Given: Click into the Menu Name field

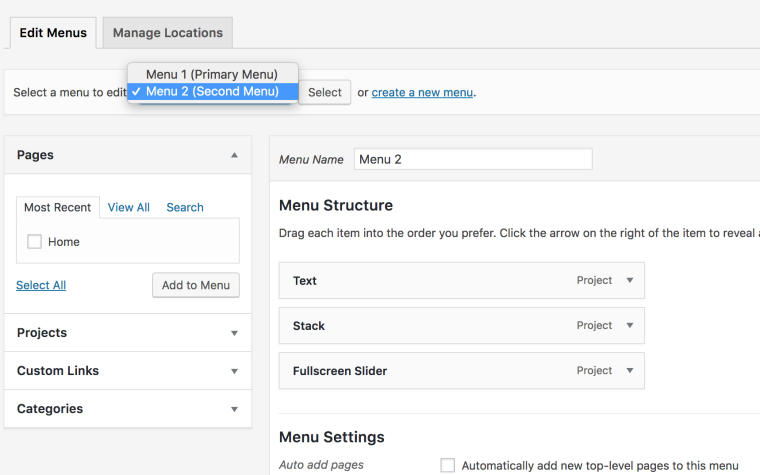Looking at the screenshot, I should (x=473, y=160).
